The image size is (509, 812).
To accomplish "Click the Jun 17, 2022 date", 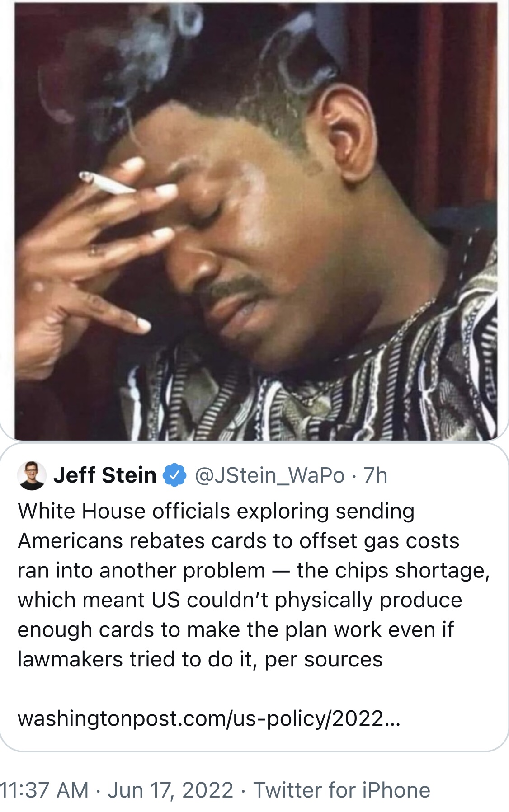I will click(x=170, y=790).
